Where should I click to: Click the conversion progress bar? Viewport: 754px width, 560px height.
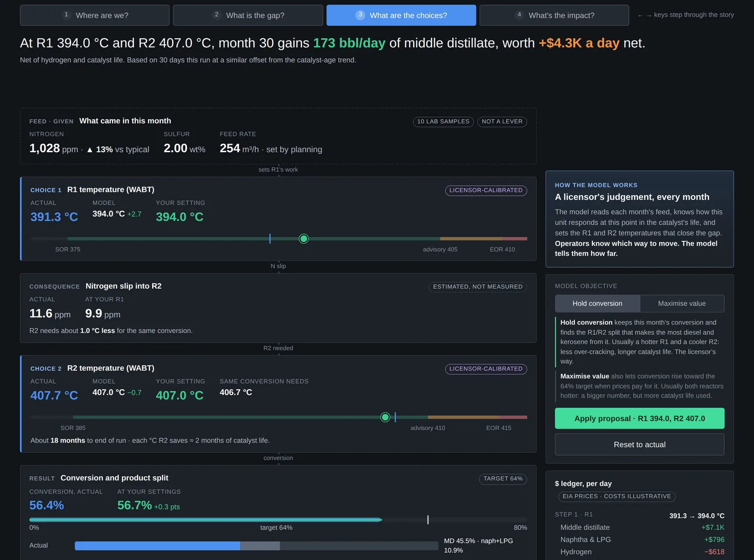click(x=278, y=520)
